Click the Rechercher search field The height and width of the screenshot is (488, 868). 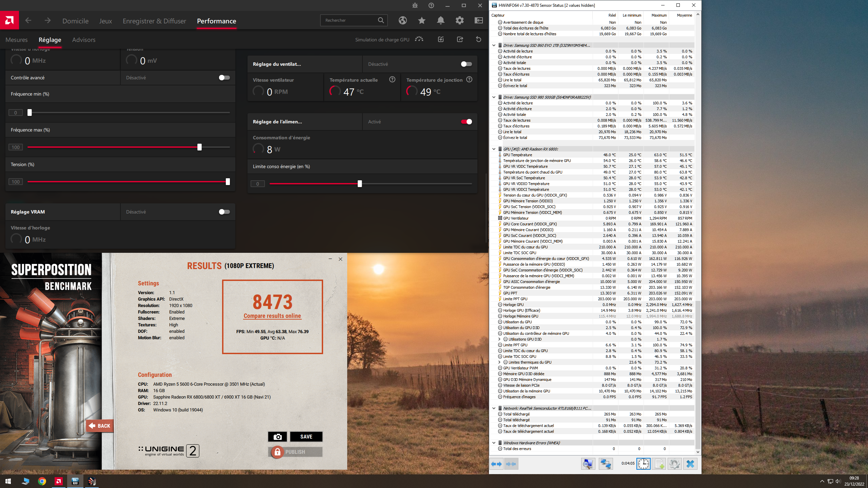(x=354, y=20)
